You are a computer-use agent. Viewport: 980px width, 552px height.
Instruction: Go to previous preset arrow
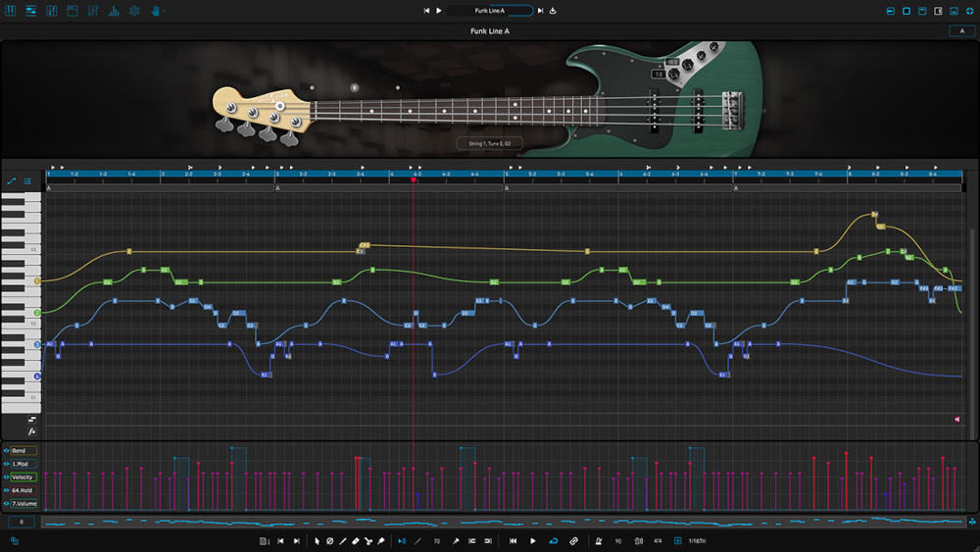[x=427, y=11]
